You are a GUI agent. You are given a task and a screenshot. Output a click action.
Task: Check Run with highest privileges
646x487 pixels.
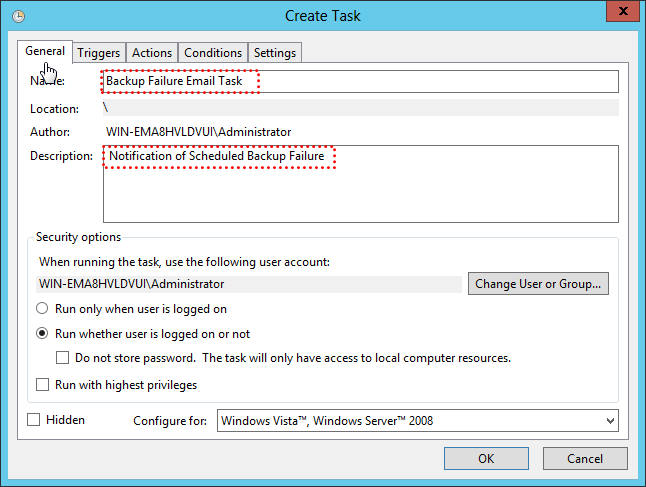pyautogui.click(x=43, y=385)
